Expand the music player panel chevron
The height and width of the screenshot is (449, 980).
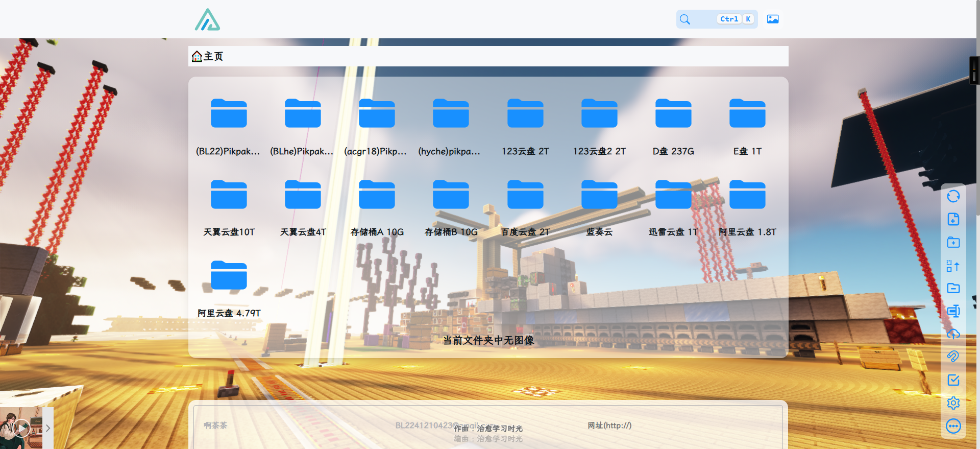[x=48, y=428]
